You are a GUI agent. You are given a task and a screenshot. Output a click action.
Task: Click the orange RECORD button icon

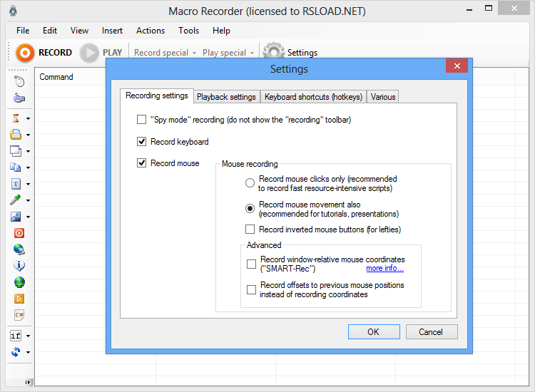tap(25, 53)
